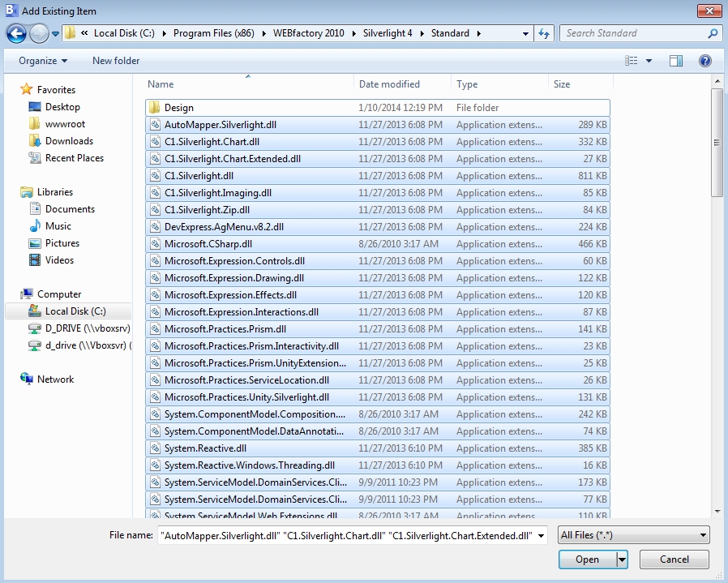Image resolution: width=728 pixels, height=583 pixels.
Task: Click the Help question mark icon
Action: 704,61
